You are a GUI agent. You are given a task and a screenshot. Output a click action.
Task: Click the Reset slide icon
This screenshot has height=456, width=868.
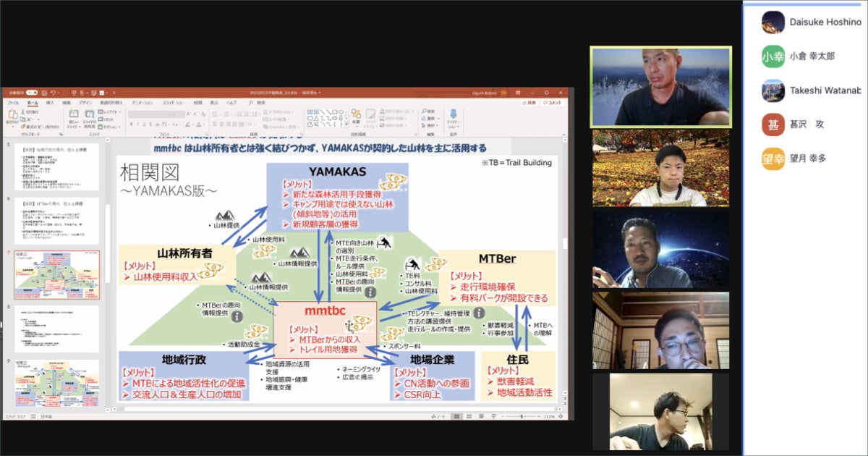coord(101,119)
